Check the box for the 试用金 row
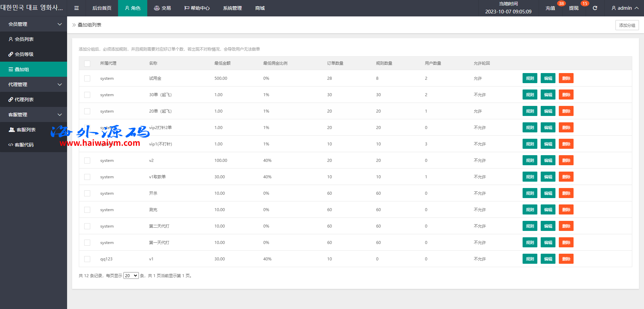644x309 pixels. (x=87, y=78)
